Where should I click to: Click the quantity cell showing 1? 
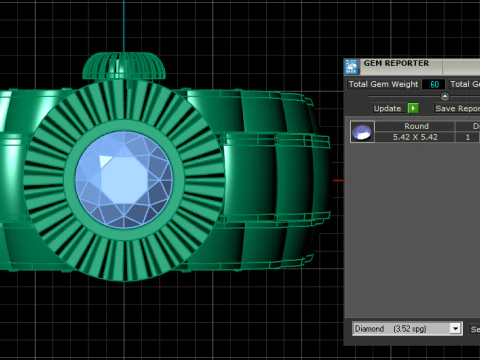pyautogui.click(x=467, y=137)
